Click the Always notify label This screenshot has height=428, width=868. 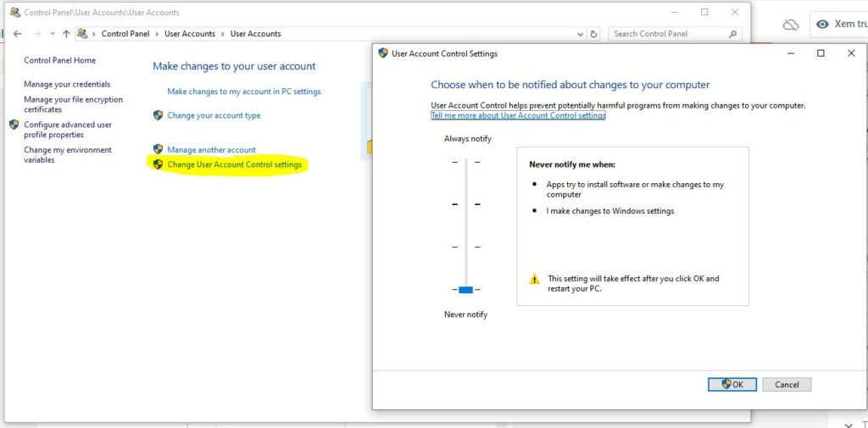pyautogui.click(x=467, y=138)
